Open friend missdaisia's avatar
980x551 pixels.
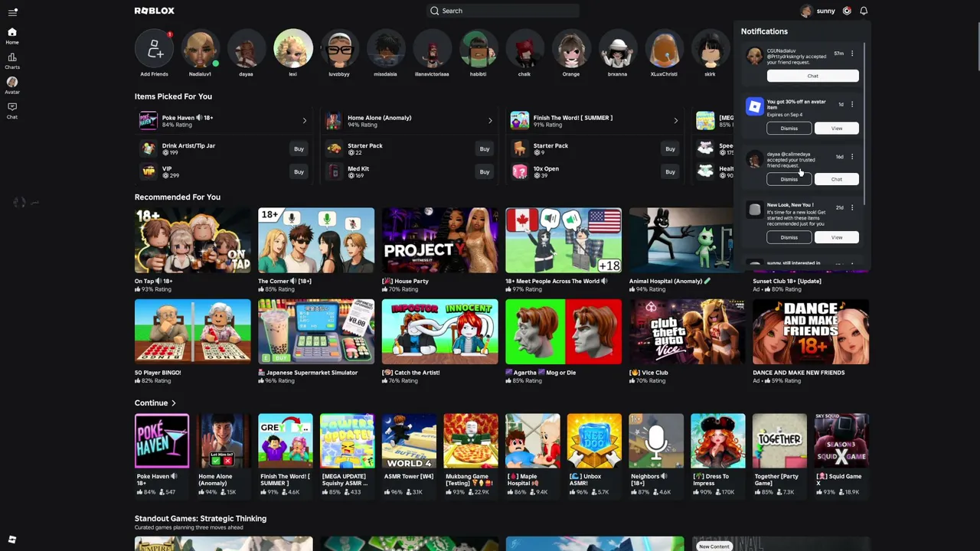[385, 50]
